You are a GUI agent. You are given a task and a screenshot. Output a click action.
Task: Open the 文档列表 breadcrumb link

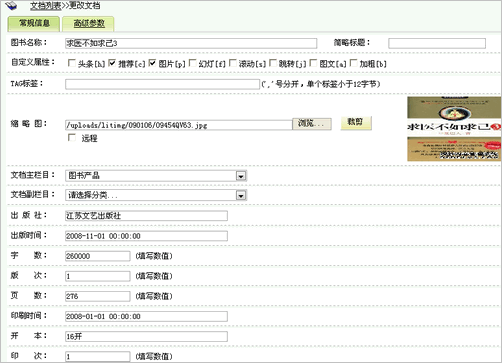(x=46, y=5)
